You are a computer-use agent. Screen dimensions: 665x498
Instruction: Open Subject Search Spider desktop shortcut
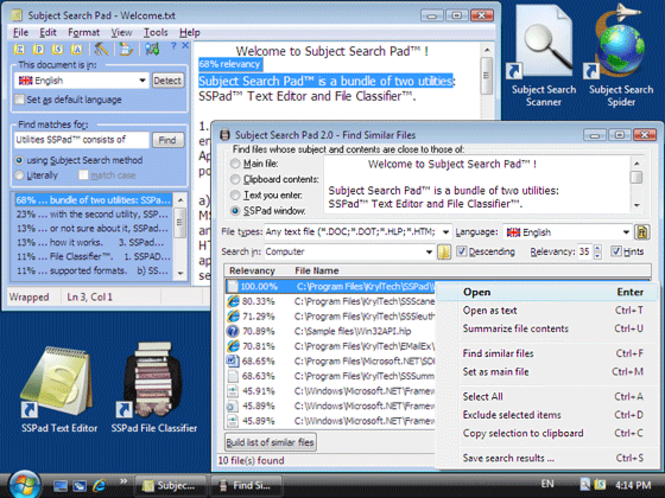coord(620,55)
